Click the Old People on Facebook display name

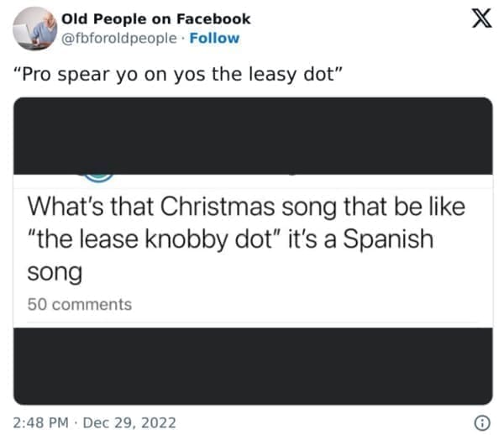[156, 19]
